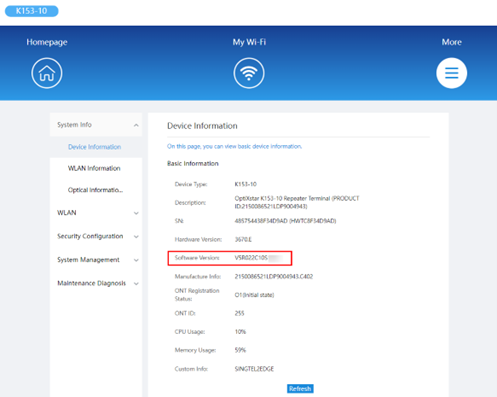
Task: Click the Description label
Action: coord(190,202)
